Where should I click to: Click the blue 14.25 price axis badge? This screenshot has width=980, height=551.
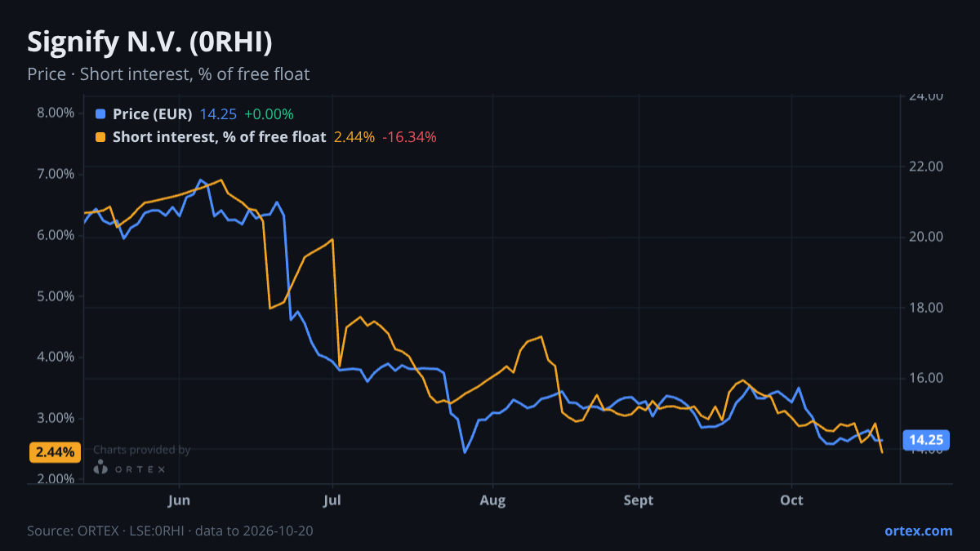(x=926, y=441)
